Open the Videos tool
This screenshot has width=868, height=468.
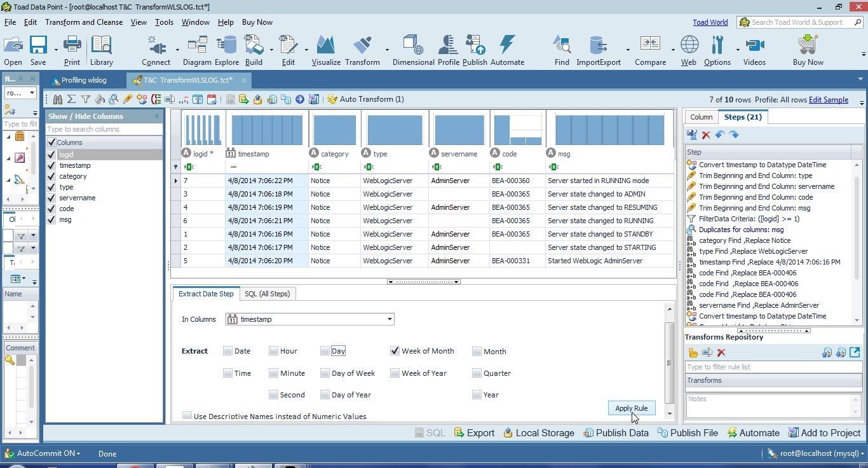(754, 51)
